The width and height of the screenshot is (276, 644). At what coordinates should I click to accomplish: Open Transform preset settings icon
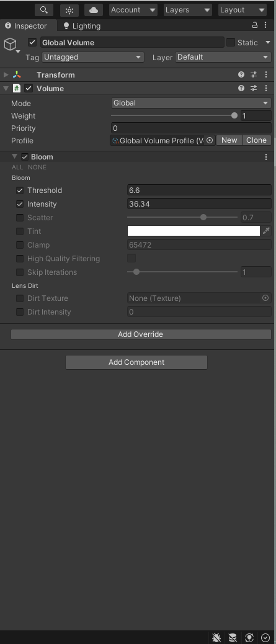(x=254, y=74)
